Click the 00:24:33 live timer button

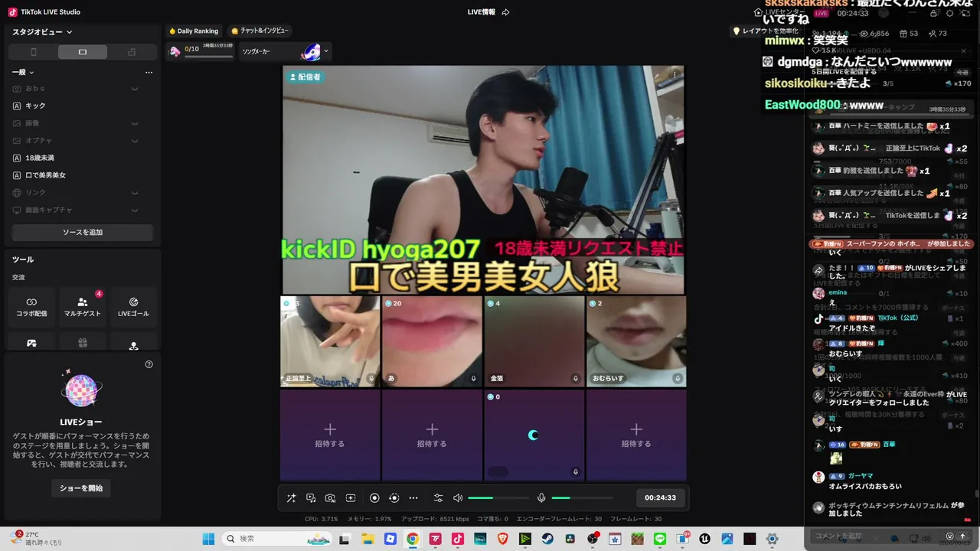[x=660, y=497]
